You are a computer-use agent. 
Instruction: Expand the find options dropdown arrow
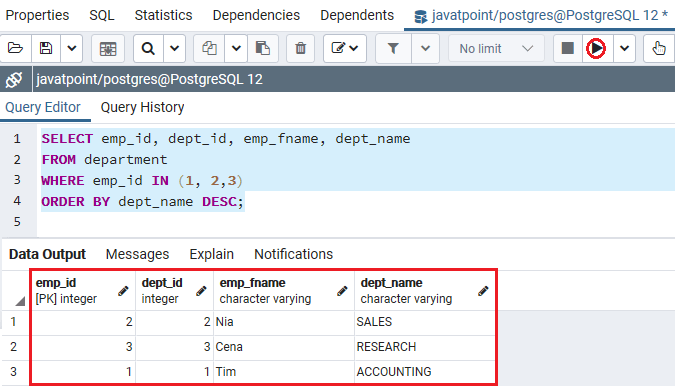coord(174,48)
